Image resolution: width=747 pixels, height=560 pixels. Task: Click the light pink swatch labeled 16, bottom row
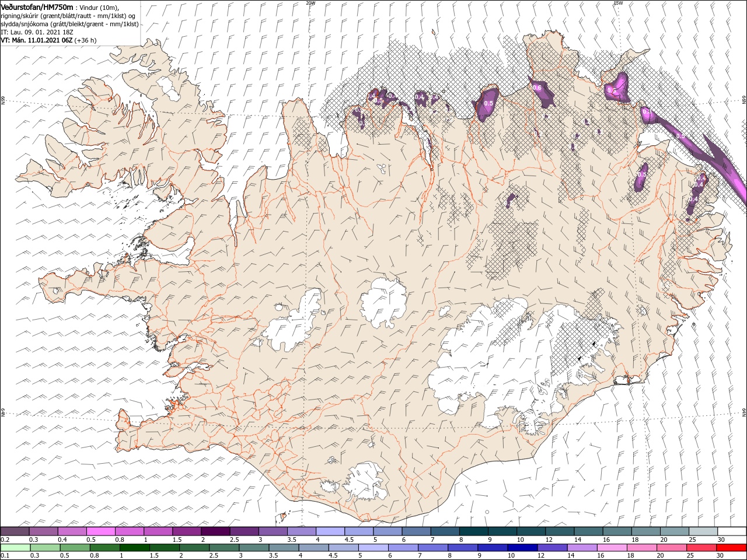click(612, 548)
